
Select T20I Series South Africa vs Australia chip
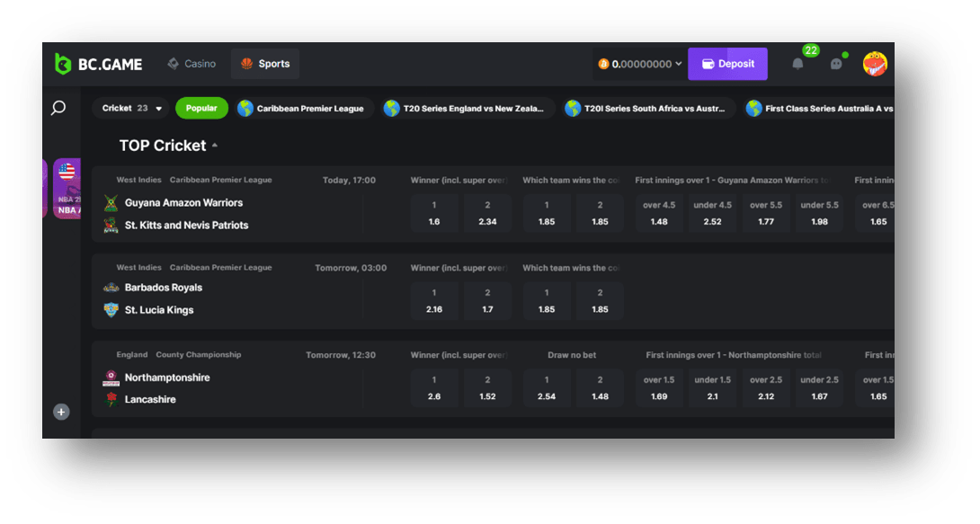tap(648, 108)
